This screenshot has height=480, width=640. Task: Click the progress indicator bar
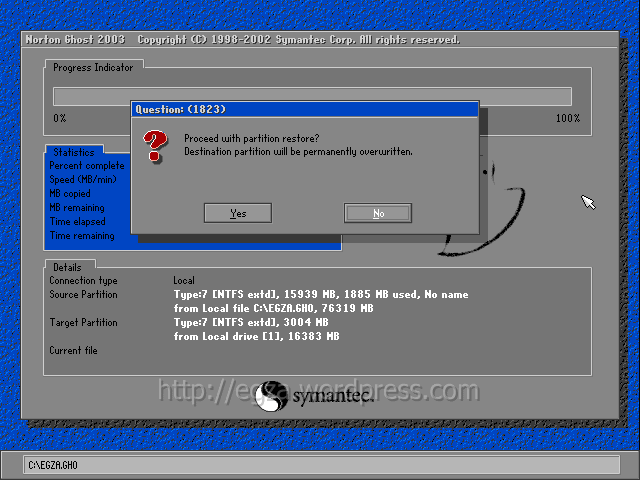click(x=312, y=96)
